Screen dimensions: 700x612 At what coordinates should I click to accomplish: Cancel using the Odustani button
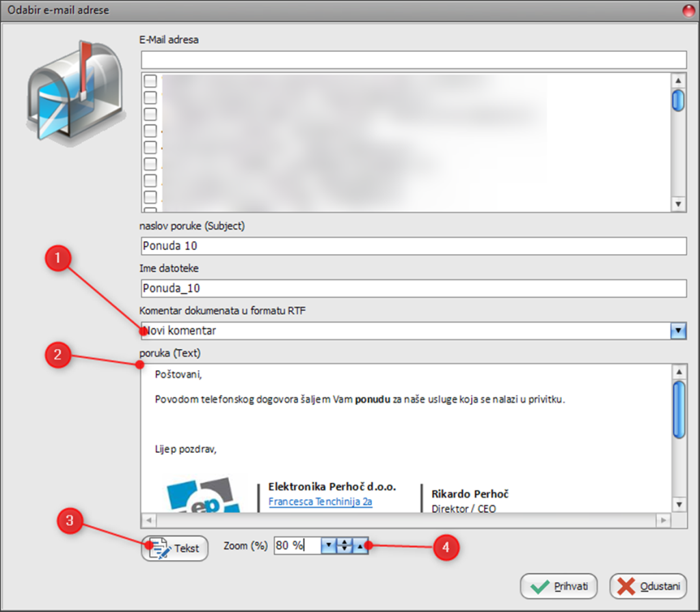648,586
